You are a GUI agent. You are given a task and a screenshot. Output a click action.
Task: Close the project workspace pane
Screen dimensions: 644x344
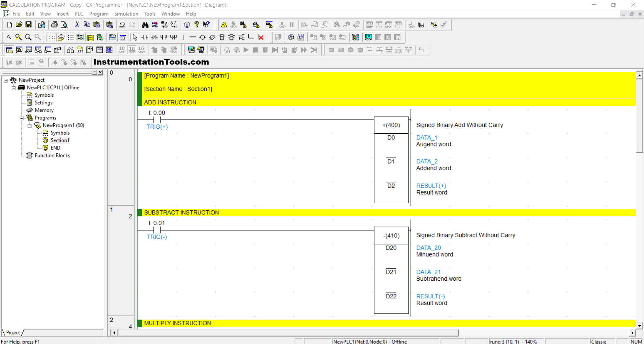click(100, 72)
